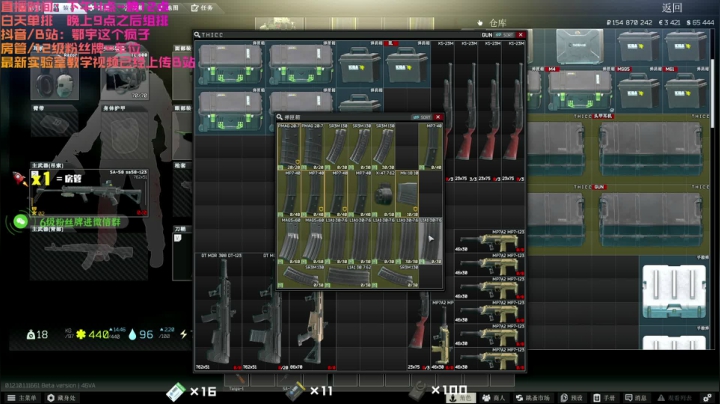Viewport: 720px width, 404px height.
Task: Select the top untagged ammo case nearest scrollbar
Action: [x=686, y=47]
